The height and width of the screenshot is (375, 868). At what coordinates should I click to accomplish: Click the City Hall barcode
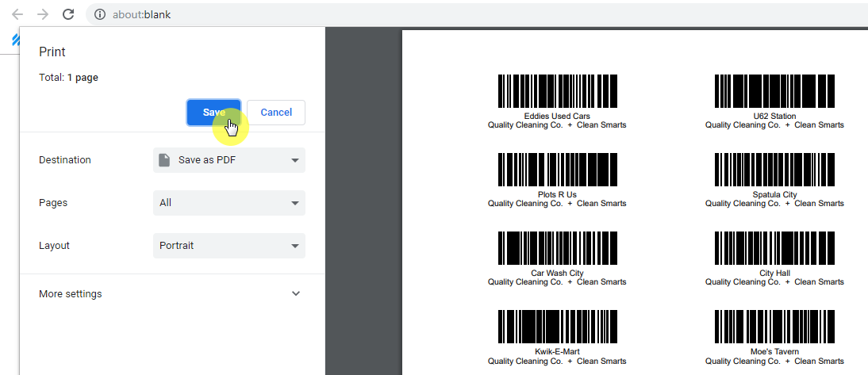pos(774,248)
